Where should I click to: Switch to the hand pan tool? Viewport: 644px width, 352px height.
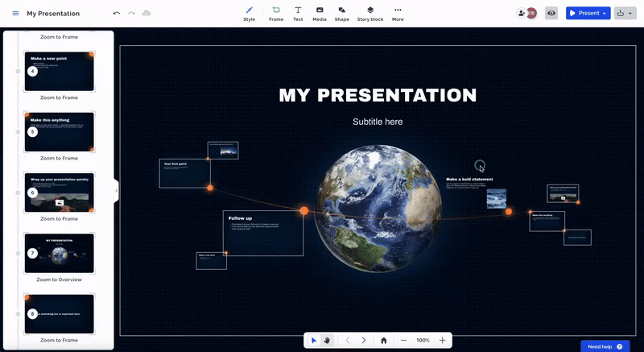(x=327, y=340)
